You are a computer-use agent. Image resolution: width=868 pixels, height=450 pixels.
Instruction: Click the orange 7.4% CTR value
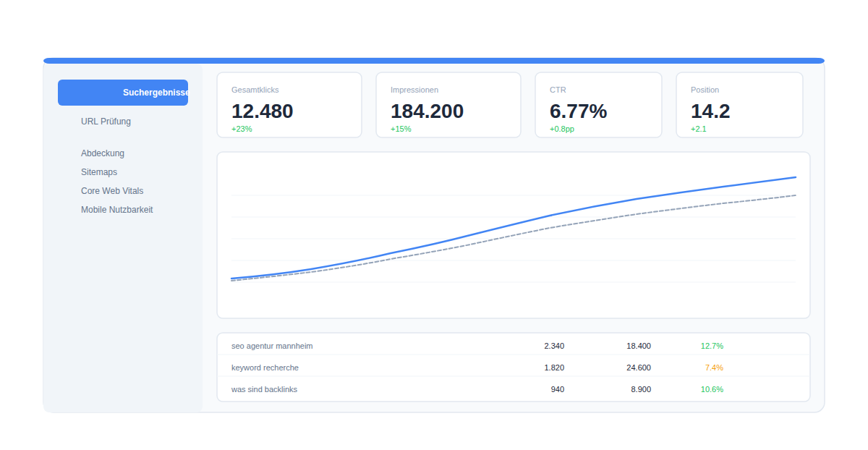(714, 368)
